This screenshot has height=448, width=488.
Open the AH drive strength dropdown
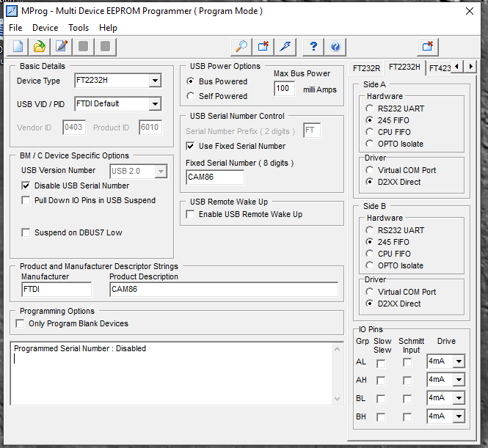pos(459,380)
